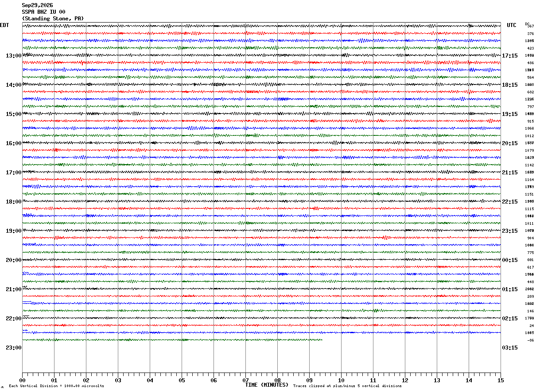Click the DC offset value -86

(x=530, y=340)
